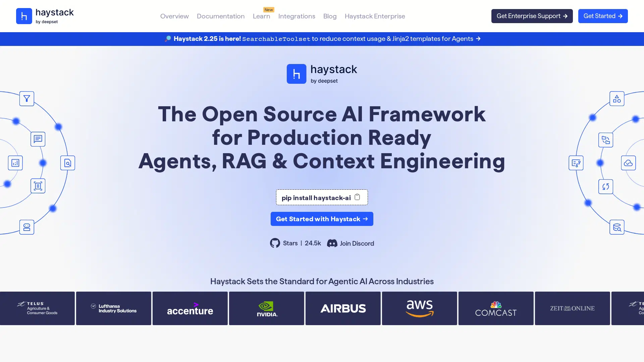
Task: Click the filter funnel icon on left orbit
Action: [x=27, y=99]
